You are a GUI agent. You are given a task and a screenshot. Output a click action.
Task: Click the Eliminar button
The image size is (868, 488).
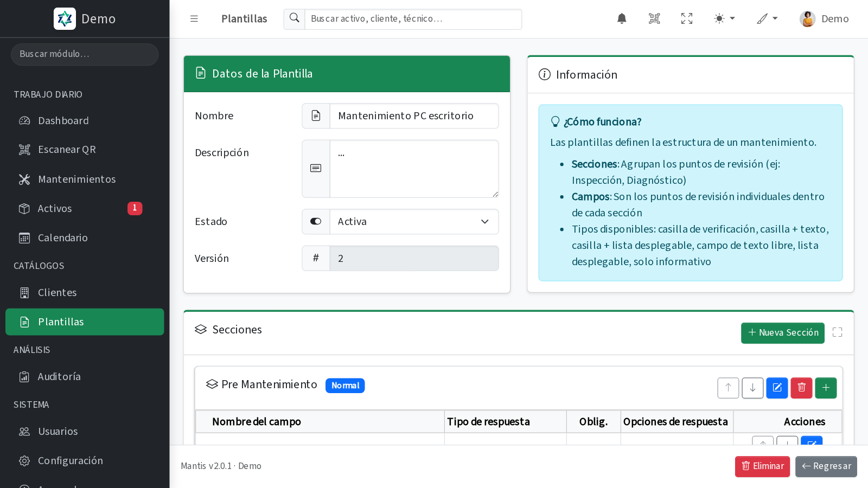(762, 466)
